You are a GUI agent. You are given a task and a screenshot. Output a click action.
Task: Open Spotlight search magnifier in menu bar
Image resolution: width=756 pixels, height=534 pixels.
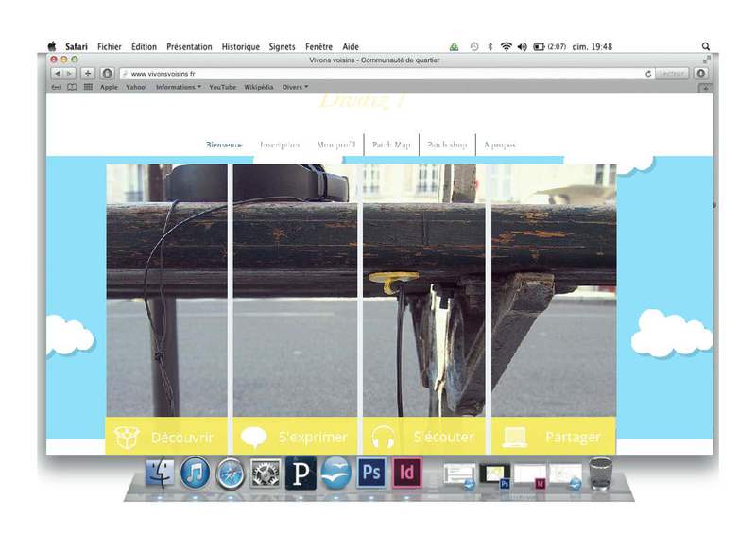[706, 46]
